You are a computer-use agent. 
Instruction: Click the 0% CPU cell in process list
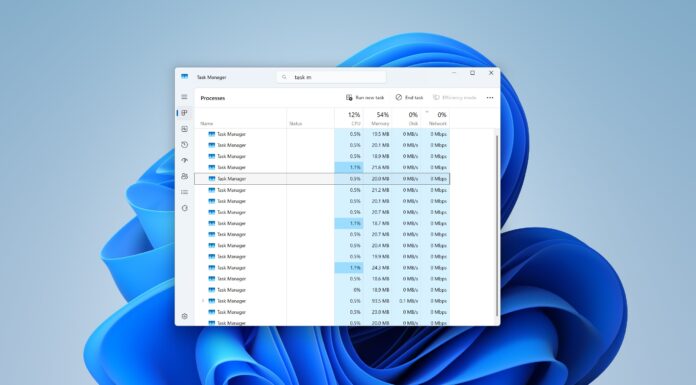click(349, 290)
